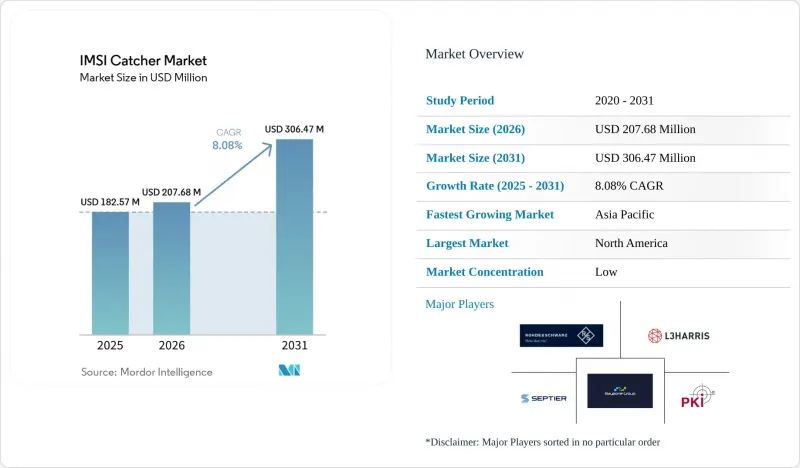The image size is (800, 468).
Task: Click the 'Major Players' heading
Action: point(460,304)
